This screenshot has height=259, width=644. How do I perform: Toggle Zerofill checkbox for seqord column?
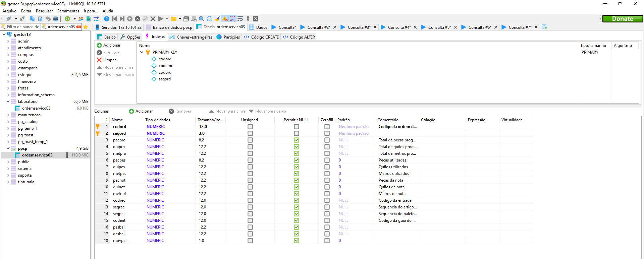click(x=327, y=133)
